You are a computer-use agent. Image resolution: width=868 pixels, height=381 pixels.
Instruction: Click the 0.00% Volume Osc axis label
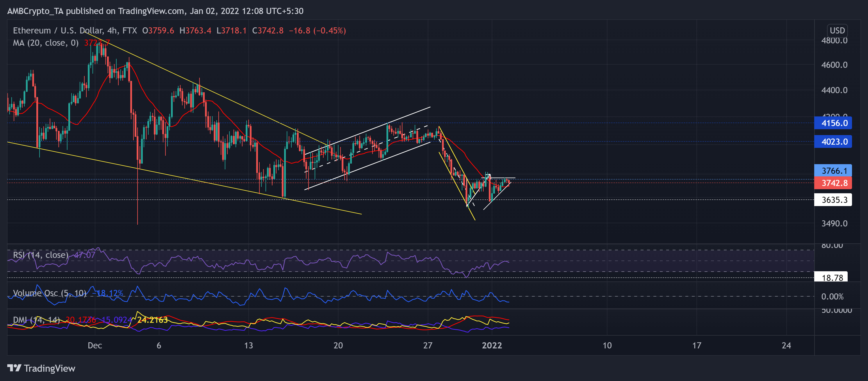tap(832, 296)
